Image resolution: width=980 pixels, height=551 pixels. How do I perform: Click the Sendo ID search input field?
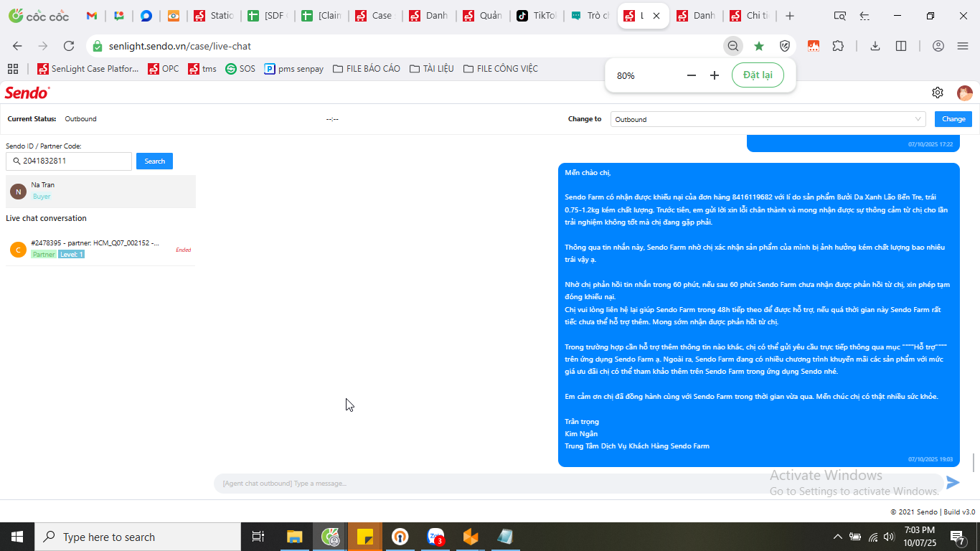coord(69,161)
